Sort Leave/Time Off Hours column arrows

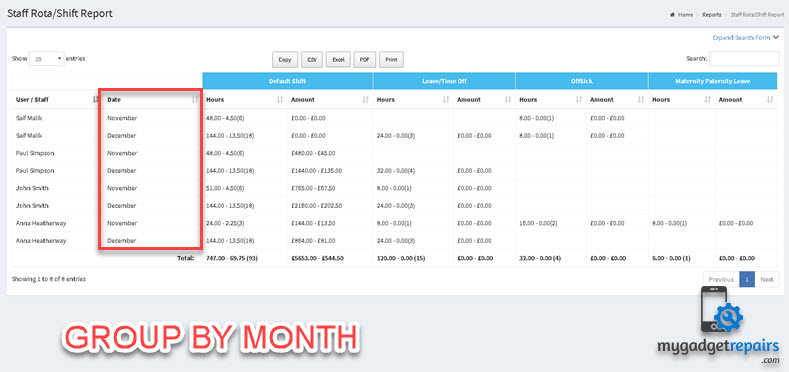[x=446, y=100]
